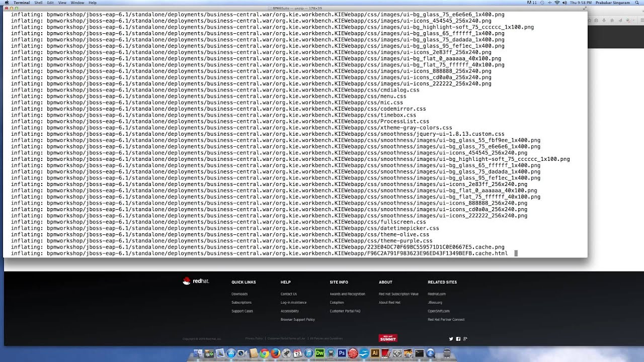Screen dimensions: 644x362
Task: Open Privacy Policy footer link
Action: [x=254, y=338]
